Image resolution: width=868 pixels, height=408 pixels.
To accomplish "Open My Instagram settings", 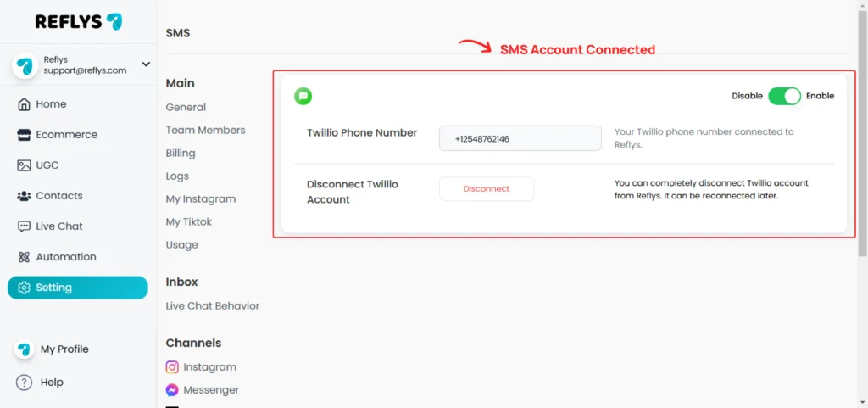I will [200, 198].
